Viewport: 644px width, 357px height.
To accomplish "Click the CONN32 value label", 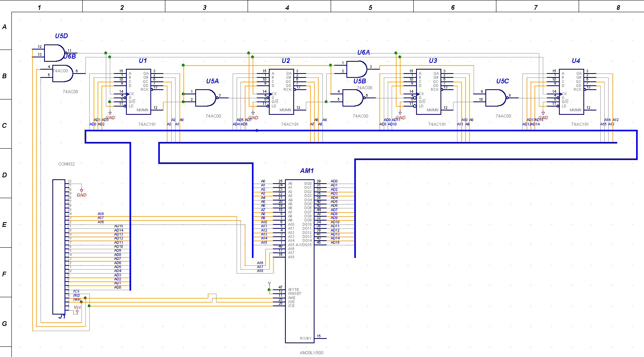I will (x=66, y=164).
